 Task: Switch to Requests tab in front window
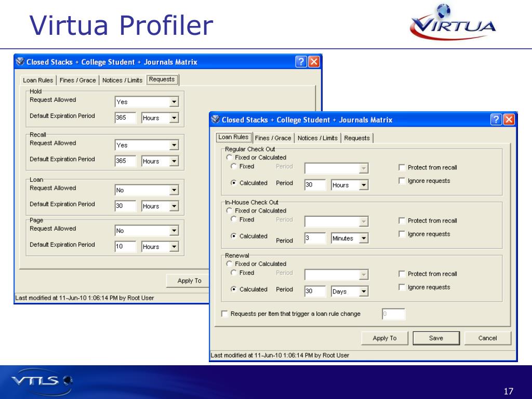(x=357, y=138)
